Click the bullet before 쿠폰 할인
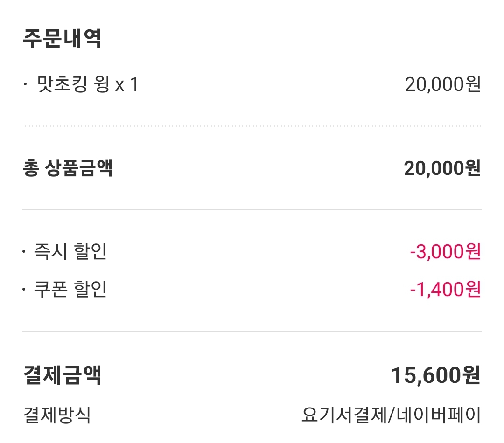The image size is (504, 443). coord(24,290)
